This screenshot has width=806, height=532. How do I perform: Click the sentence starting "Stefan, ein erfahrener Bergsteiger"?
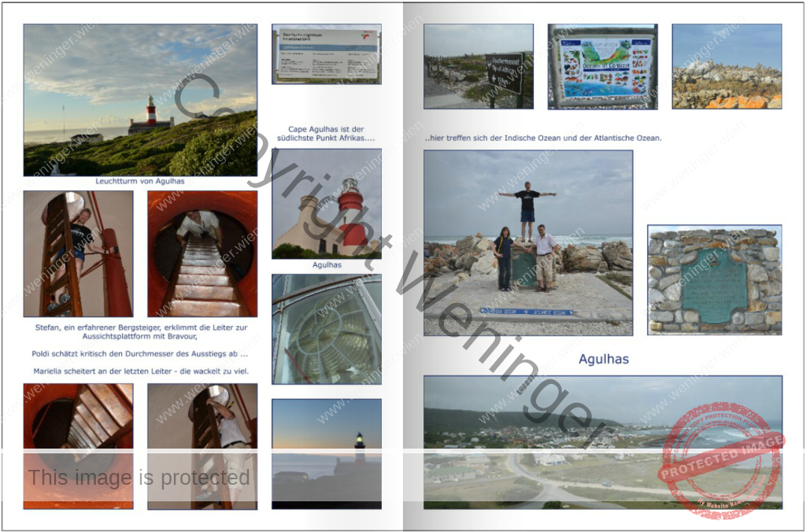[x=142, y=331]
